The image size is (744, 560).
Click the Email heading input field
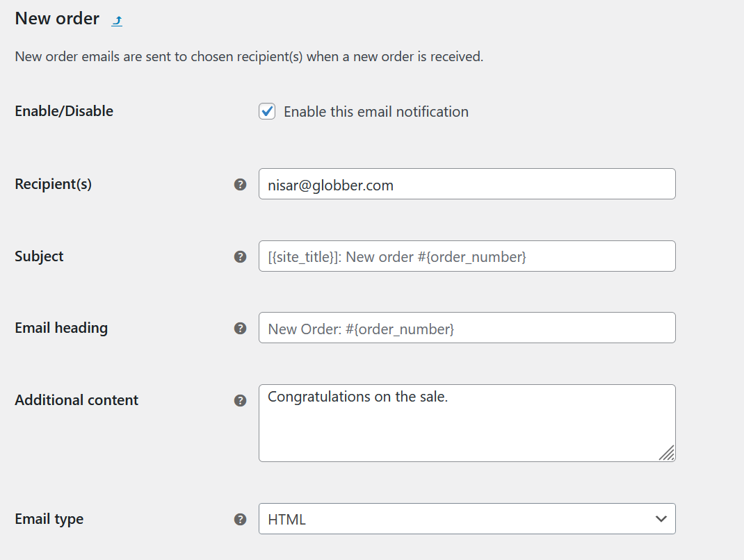pos(467,328)
